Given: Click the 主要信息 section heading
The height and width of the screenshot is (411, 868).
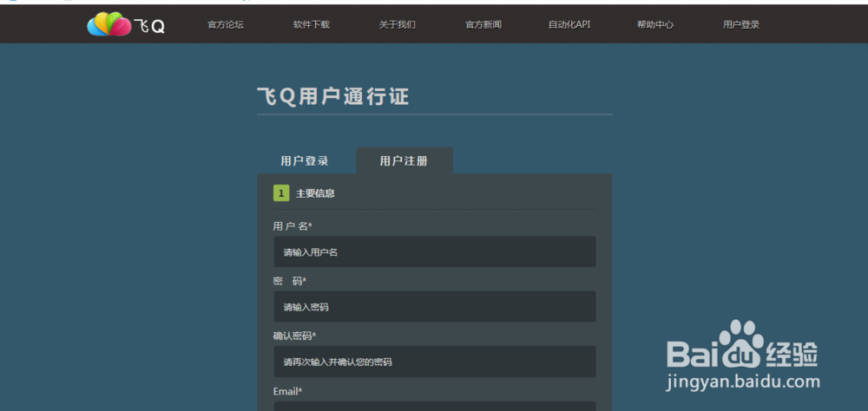Looking at the screenshot, I should [315, 193].
